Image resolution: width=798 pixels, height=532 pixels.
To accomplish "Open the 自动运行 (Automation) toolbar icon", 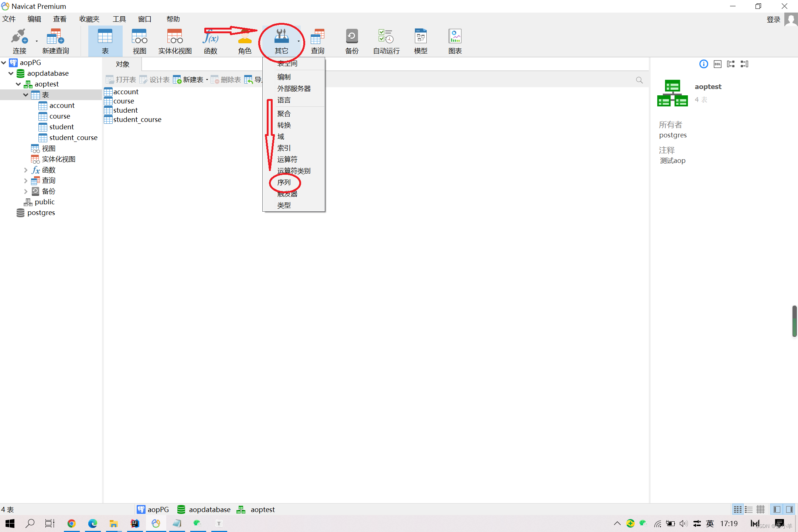I will pyautogui.click(x=386, y=41).
